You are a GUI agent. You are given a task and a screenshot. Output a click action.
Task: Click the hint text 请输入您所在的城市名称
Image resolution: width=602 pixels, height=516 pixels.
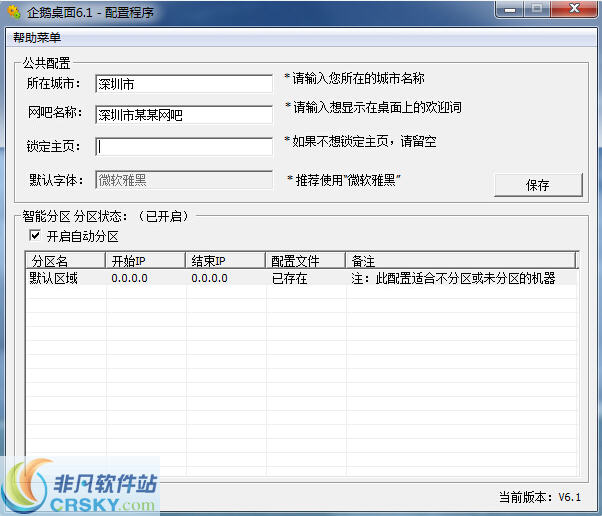(x=358, y=78)
